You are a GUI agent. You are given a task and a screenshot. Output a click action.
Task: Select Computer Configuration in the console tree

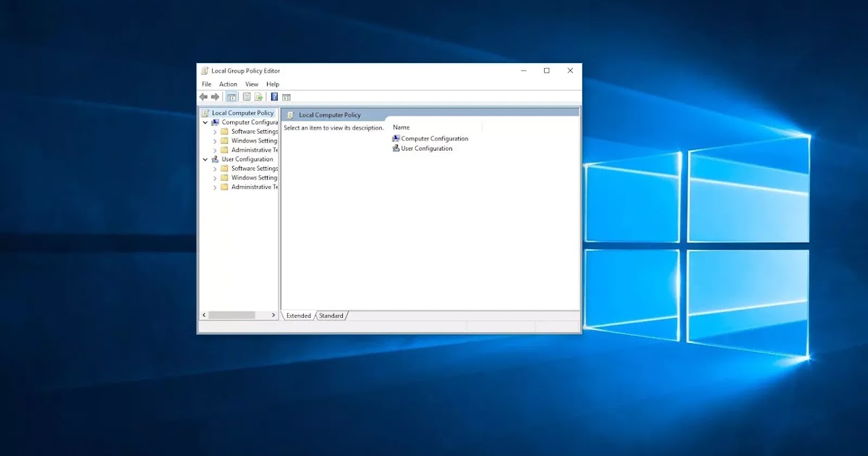coord(244,122)
